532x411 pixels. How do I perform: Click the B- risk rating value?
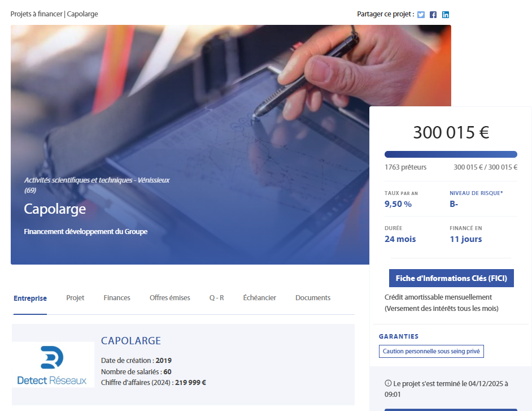pos(454,204)
